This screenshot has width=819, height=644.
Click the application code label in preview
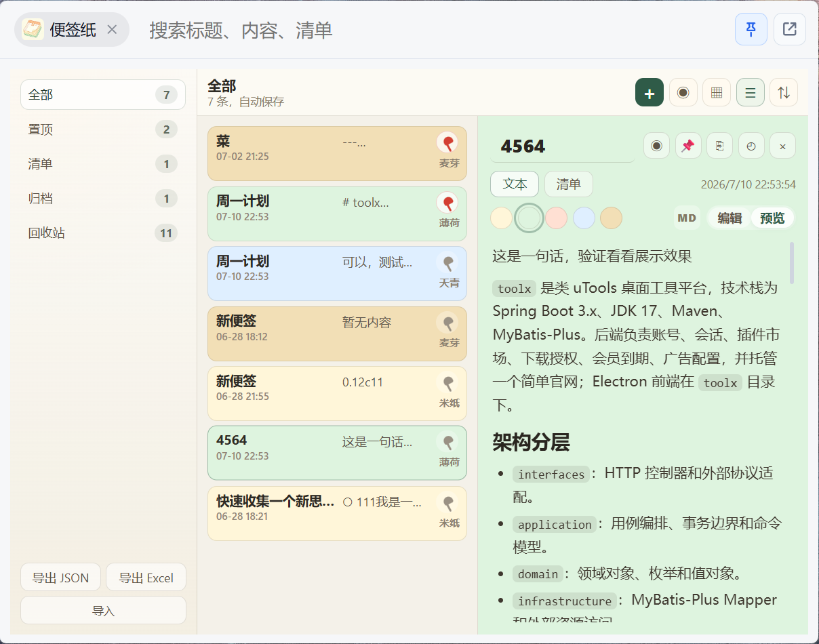(555, 525)
